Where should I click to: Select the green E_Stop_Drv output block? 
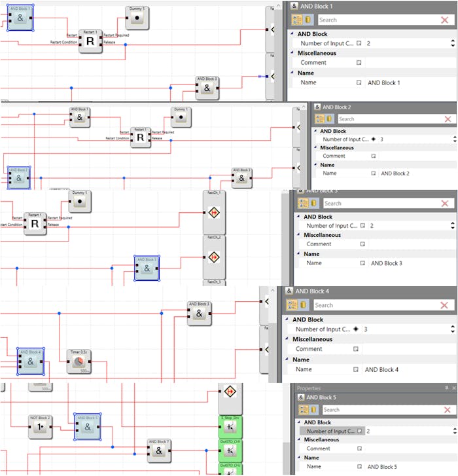[230, 427]
